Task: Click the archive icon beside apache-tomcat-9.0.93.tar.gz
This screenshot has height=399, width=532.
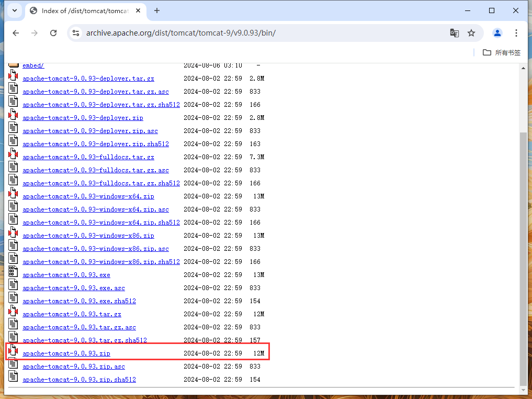Action: coord(13,311)
